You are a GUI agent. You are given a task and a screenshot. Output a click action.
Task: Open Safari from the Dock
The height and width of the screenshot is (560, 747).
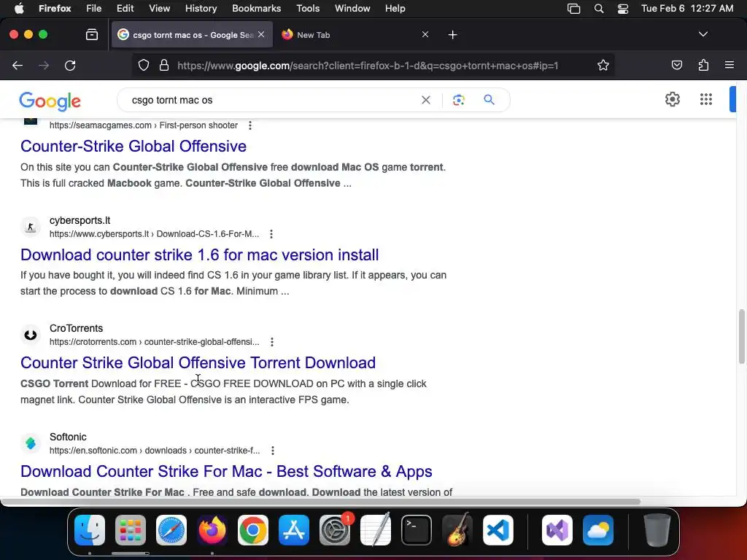[x=171, y=530]
